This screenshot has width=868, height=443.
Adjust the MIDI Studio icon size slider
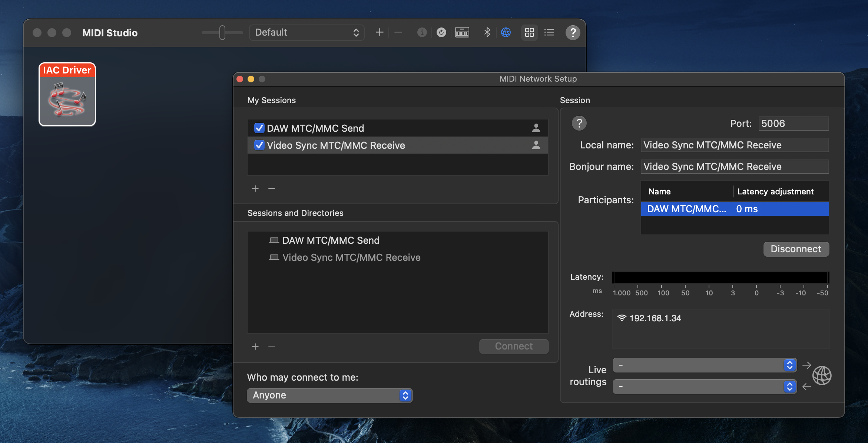[x=222, y=33]
